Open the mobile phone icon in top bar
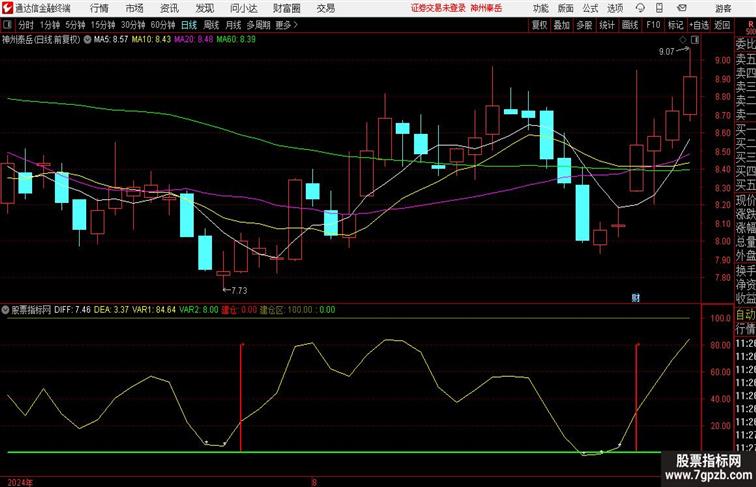Viewport: 756px width, 487px height. 659,8
